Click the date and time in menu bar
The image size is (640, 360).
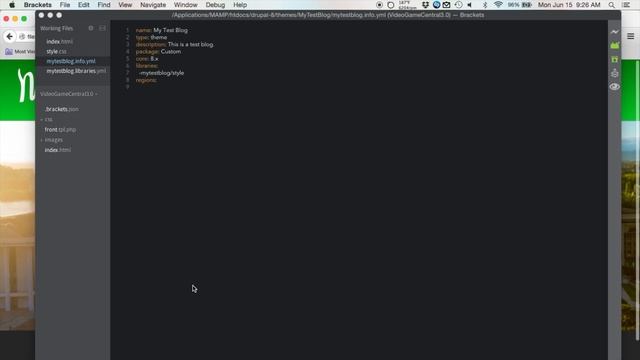[569, 5]
